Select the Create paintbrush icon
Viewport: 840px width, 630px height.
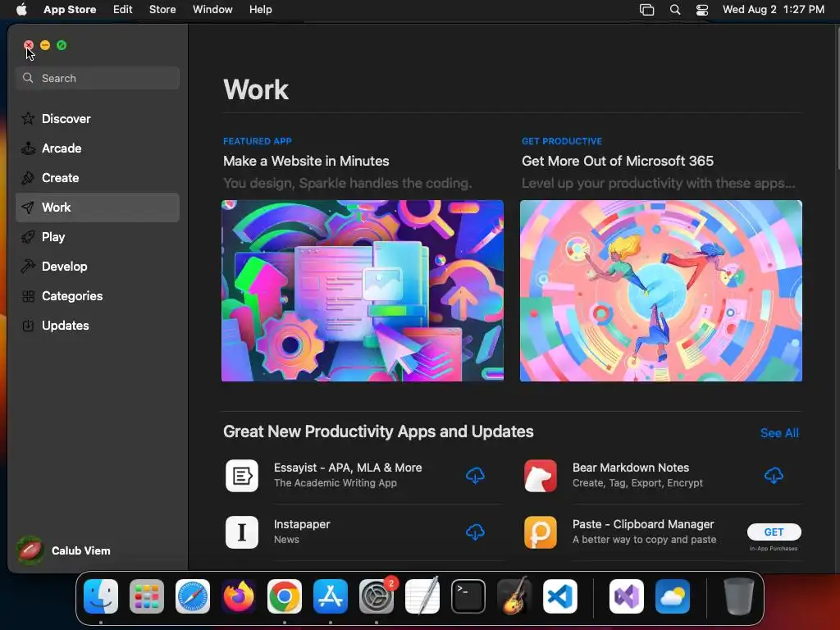28,178
